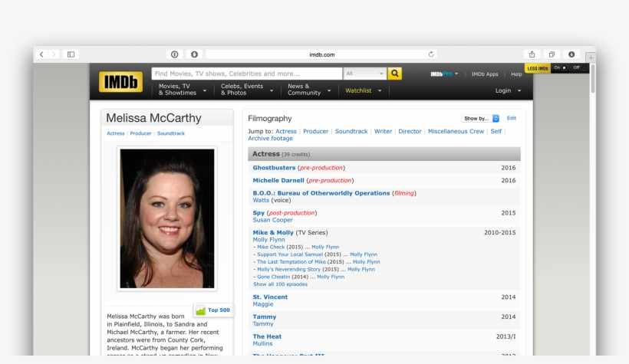Click the page's vertical scrollbar
The height and width of the screenshot is (364, 629).
(x=592, y=78)
